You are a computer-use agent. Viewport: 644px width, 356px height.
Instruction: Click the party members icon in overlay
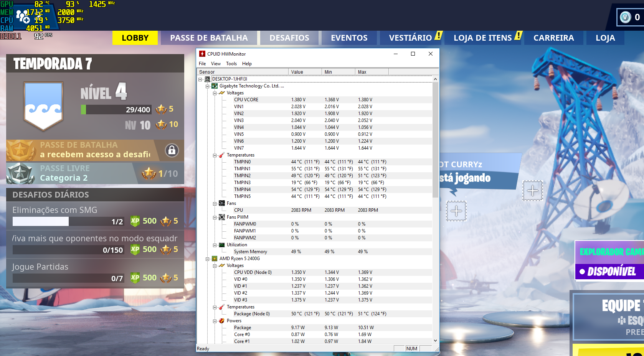coord(23,16)
